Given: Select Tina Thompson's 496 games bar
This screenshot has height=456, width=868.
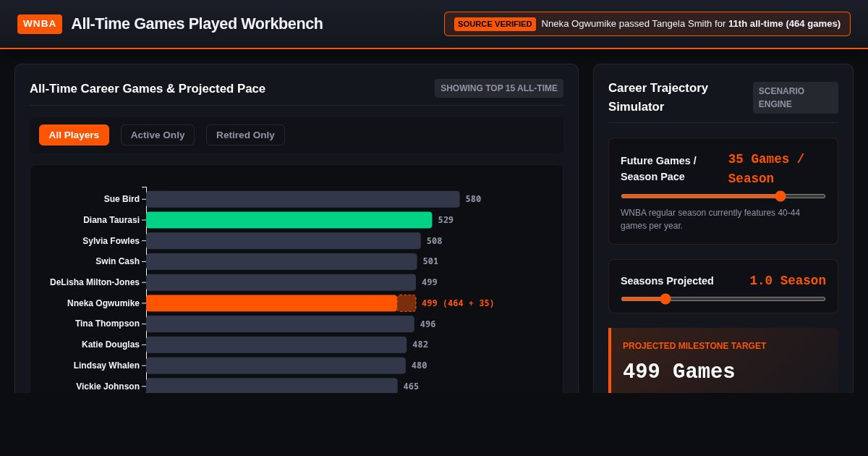Looking at the screenshot, I should [281, 324].
